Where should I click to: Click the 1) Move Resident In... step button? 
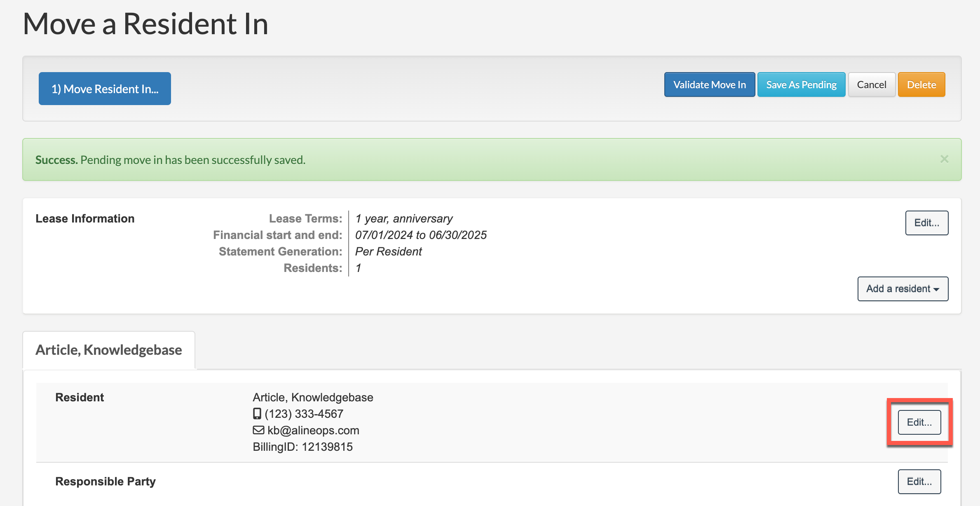(x=105, y=89)
